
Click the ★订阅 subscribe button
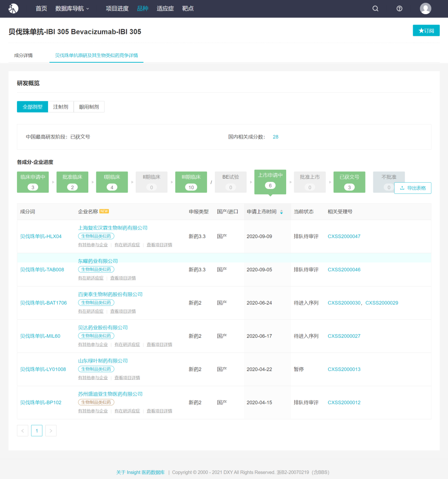[426, 31]
